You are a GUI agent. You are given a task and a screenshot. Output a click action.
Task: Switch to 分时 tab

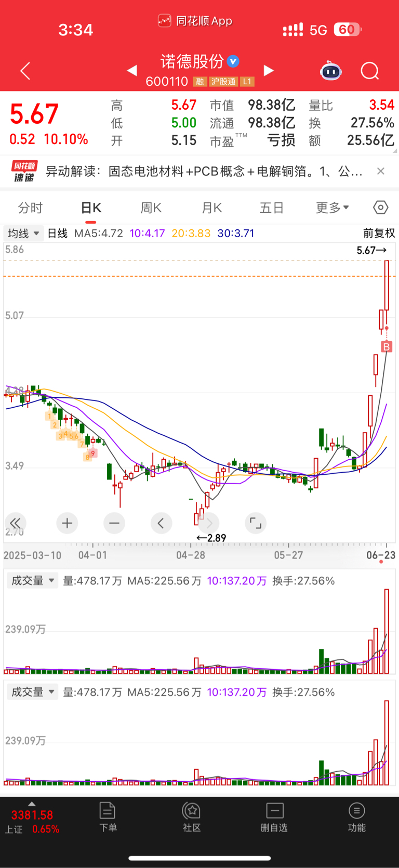tap(30, 208)
